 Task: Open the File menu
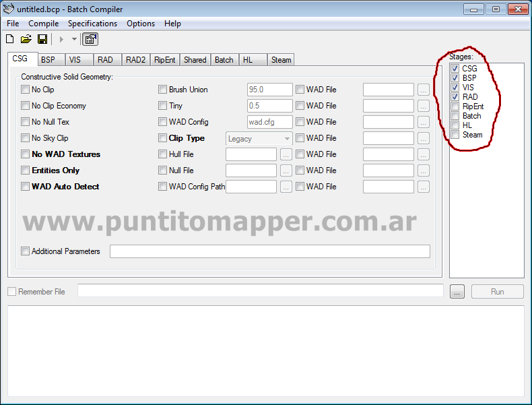pos(13,24)
